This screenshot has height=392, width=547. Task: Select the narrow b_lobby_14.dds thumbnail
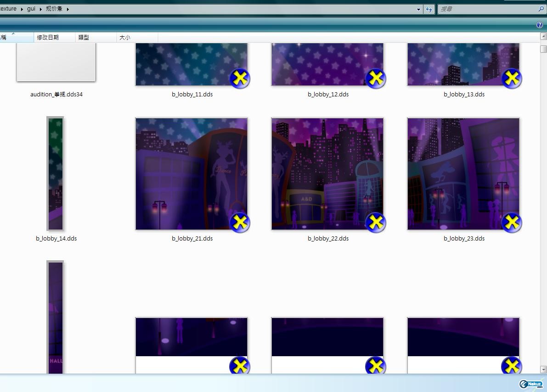click(56, 174)
